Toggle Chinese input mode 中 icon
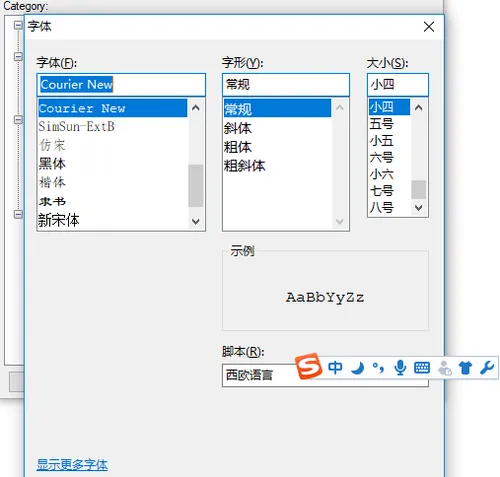500x477 pixels. 335,368
